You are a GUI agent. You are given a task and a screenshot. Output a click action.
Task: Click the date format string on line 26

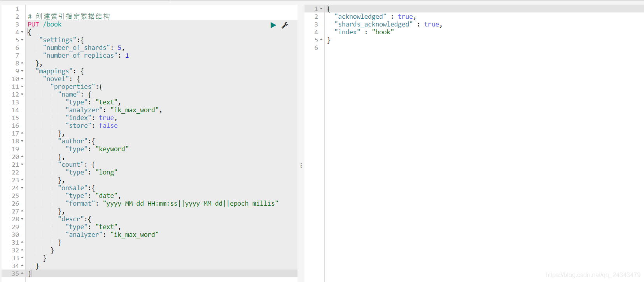pyautogui.click(x=191, y=203)
